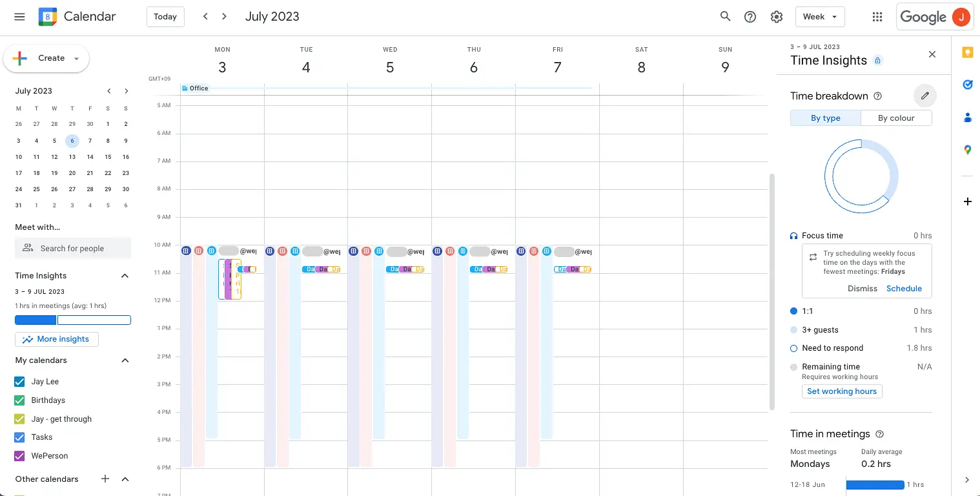Switch to the By colour tab
Viewport: 980px width, 496px height.
pos(896,118)
